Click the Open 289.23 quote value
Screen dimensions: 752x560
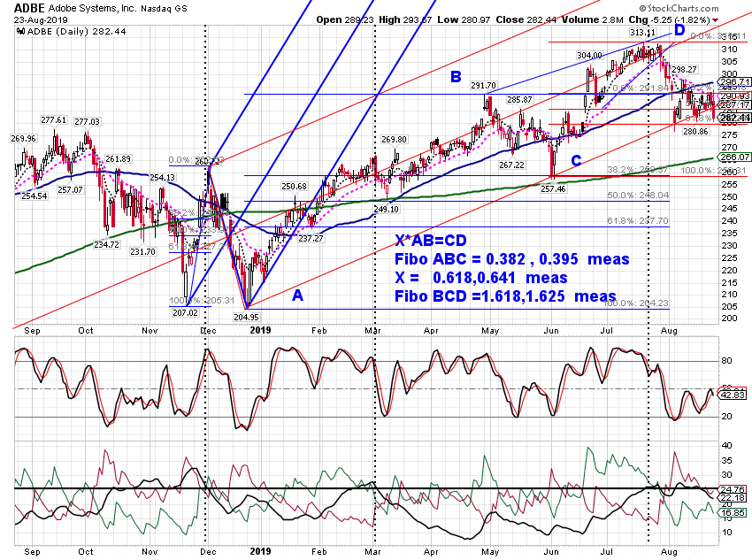(x=345, y=19)
